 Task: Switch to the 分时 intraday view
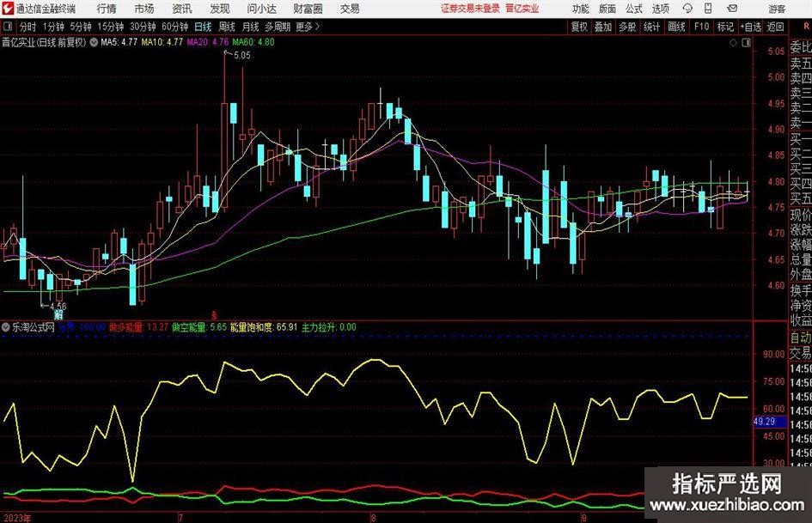[x=27, y=27]
